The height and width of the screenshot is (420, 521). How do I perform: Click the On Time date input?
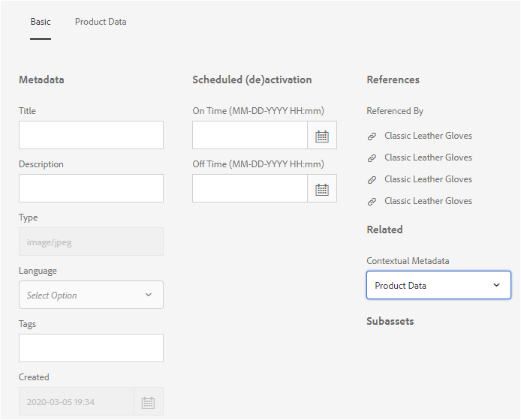pos(250,136)
